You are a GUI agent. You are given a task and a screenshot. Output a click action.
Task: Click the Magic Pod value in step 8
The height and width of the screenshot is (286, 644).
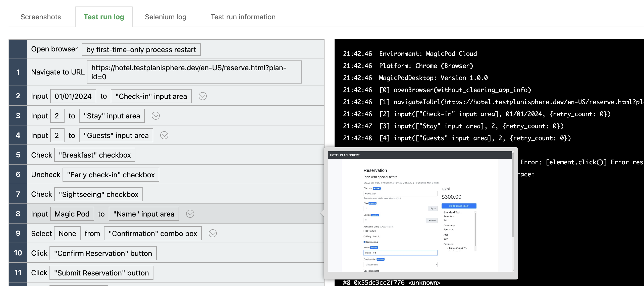click(72, 214)
